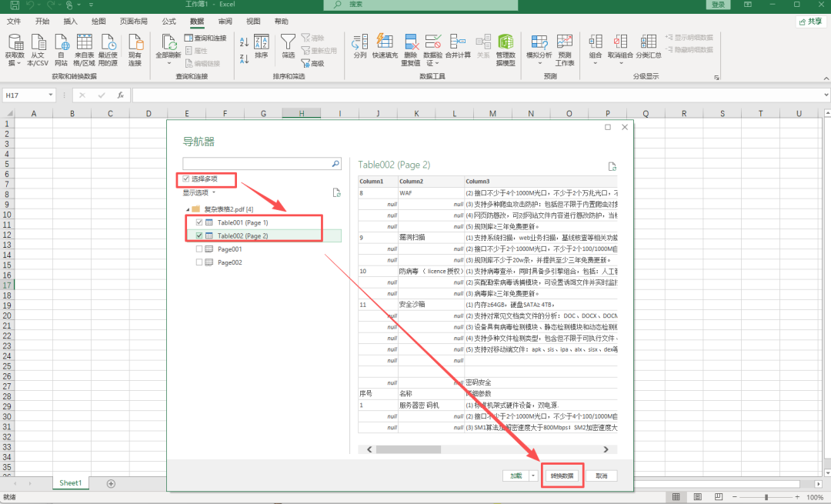Click the zoom slider handle
Viewport: 831px width, 504px height.
[766, 497]
